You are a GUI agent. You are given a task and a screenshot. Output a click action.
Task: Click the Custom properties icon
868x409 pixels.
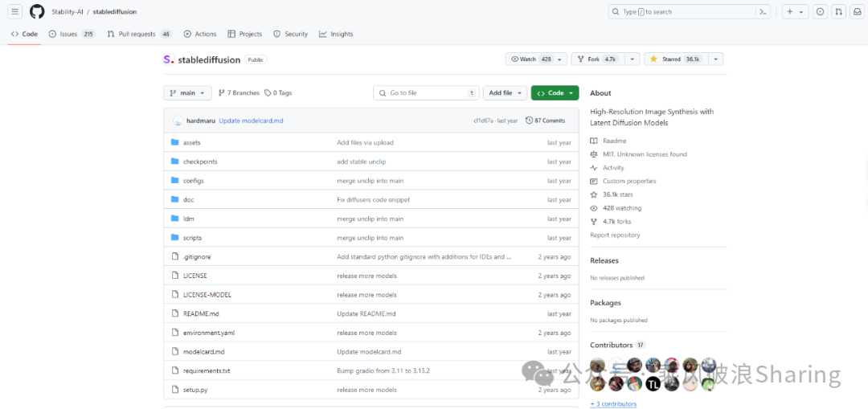(x=594, y=181)
